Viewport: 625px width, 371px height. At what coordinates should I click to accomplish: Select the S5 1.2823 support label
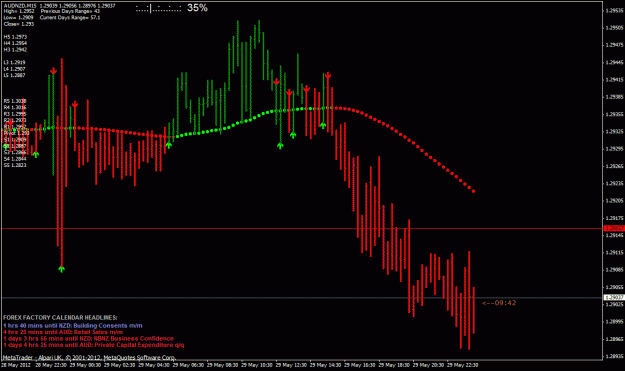(x=15, y=165)
